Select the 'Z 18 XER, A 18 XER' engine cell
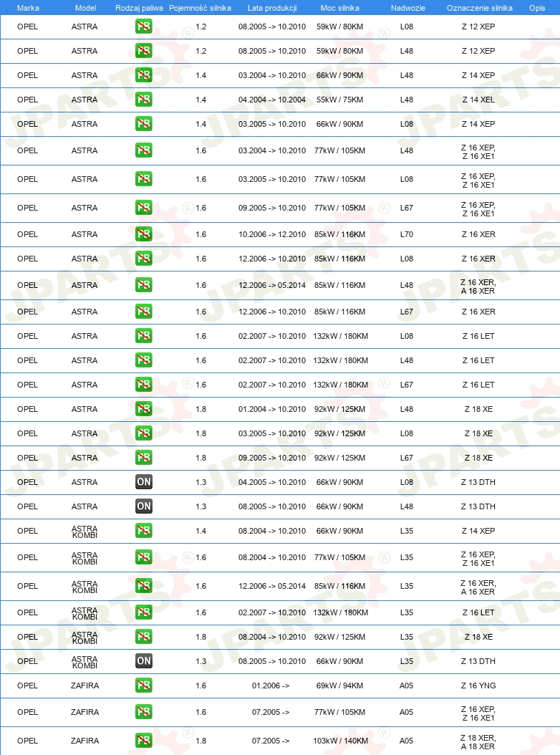This screenshot has width=560, height=755. (x=478, y=742)
